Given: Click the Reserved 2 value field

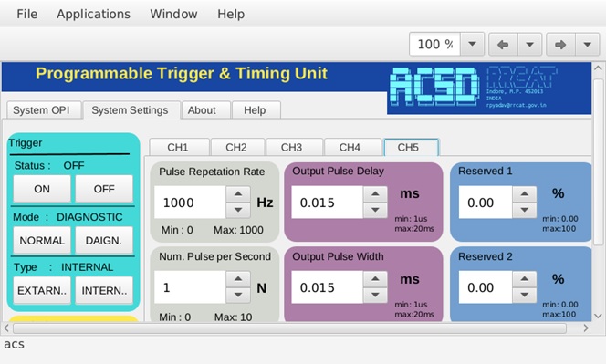Looking at the screenshot, I should click(x=486, y=287).
